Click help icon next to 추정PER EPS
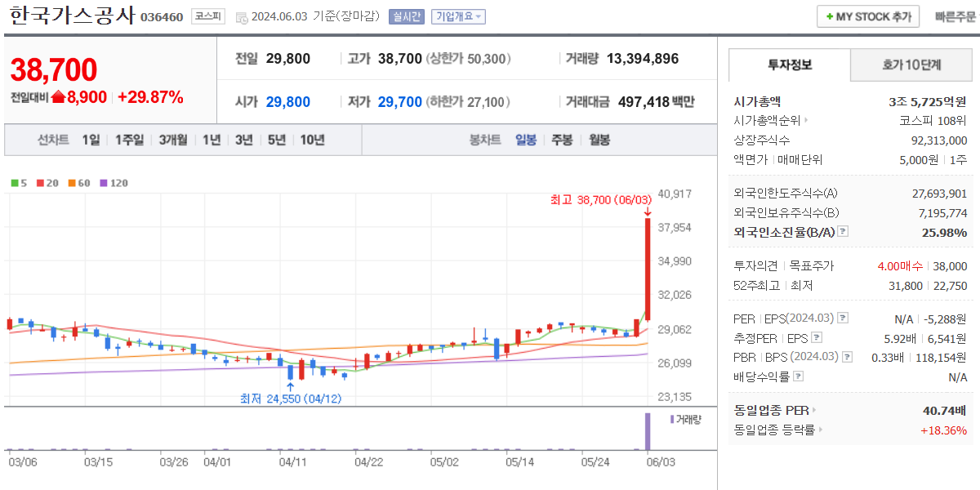Screen dimensions: 980x490 817,337
